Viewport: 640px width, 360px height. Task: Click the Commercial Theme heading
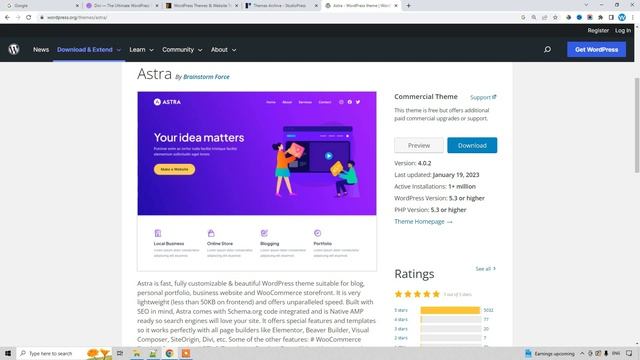(x=426, y=97)
